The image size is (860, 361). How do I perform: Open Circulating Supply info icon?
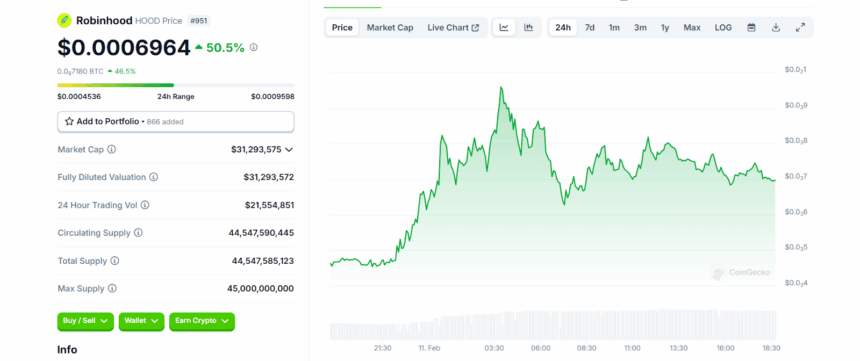coord(138,233)
